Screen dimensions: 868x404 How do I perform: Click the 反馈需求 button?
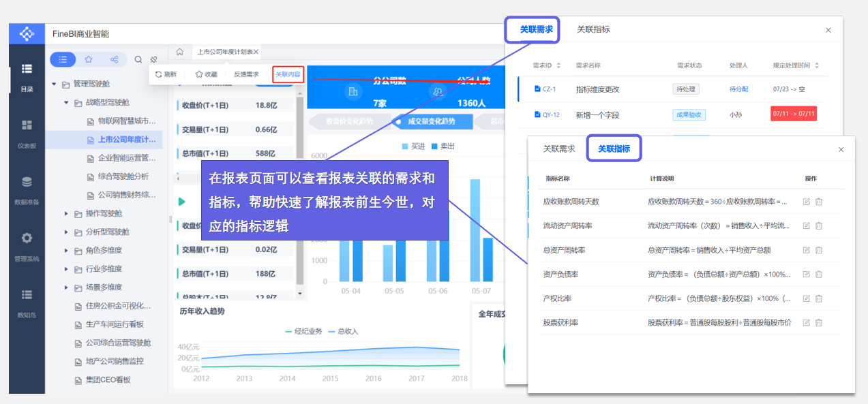246,74
